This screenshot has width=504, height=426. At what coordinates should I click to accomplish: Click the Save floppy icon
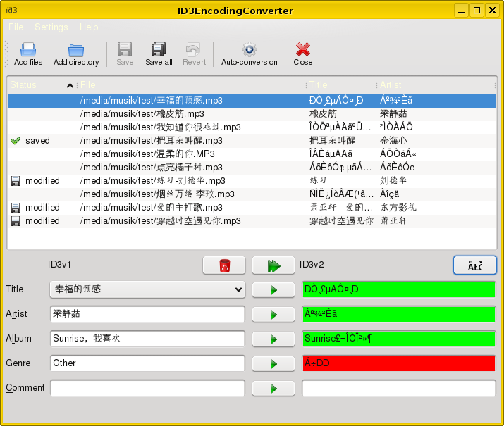[125, 49]
